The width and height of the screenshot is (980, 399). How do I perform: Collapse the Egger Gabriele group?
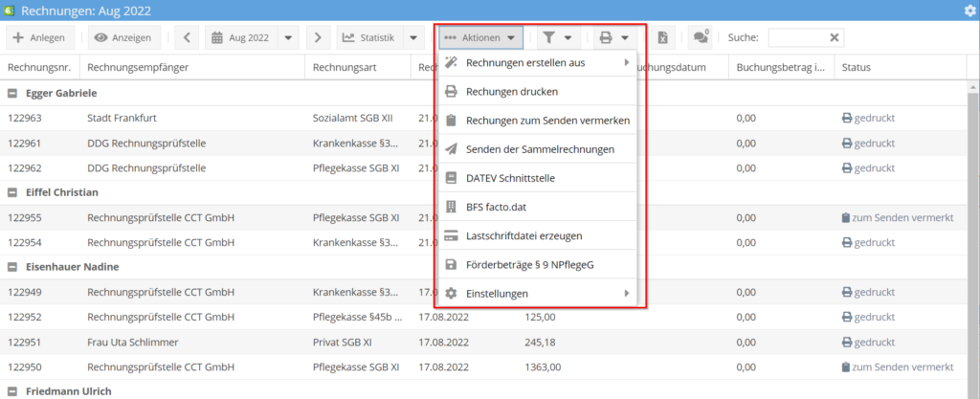coord(12,94)
